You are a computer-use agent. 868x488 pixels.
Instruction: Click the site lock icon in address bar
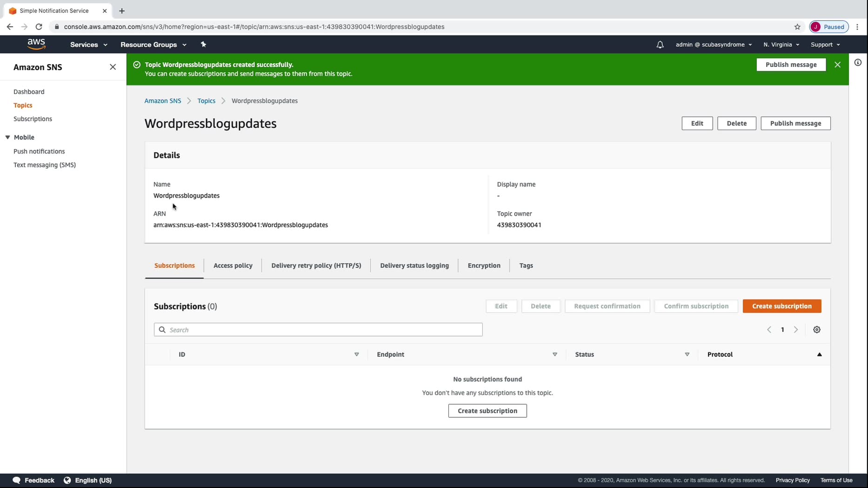pos(57,27)
